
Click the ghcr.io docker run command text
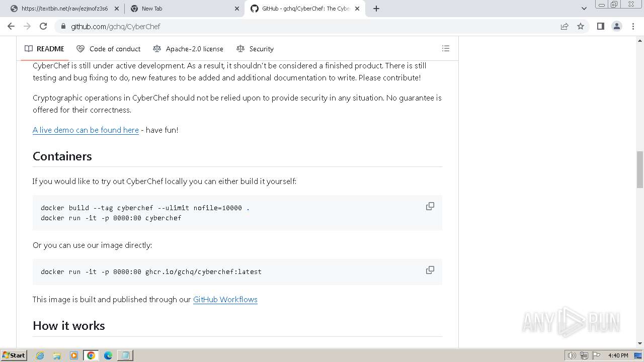[x=151, y=271]
